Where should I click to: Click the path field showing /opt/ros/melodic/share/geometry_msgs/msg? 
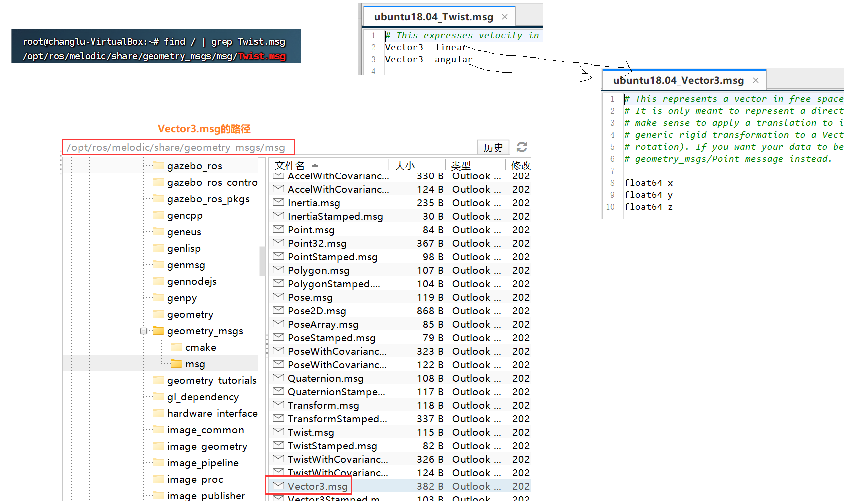178,147
